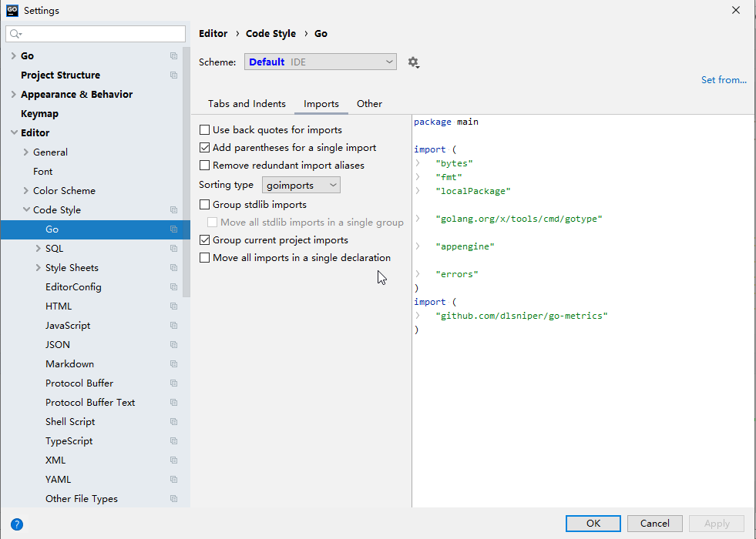Click the icon next to the JSON item
Image resolution: width=756 pixels, height=539 pixels.
click(173, 345)
